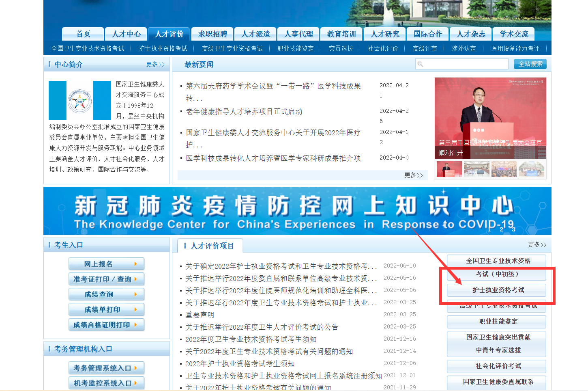Open 涉外认定 submenu item
The width and height of the screenshot is (588, 391).
[464, 48]
